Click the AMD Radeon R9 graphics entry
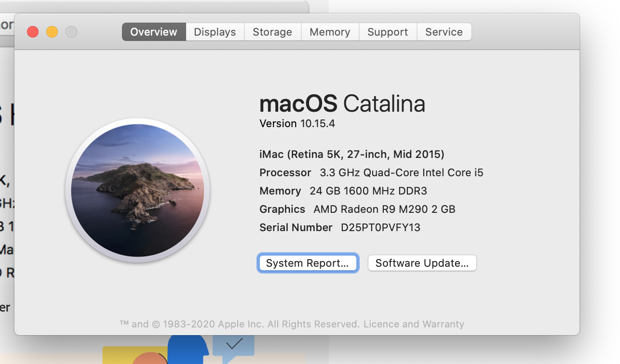Viewport: 620px width, 364px height. (384, 209)
